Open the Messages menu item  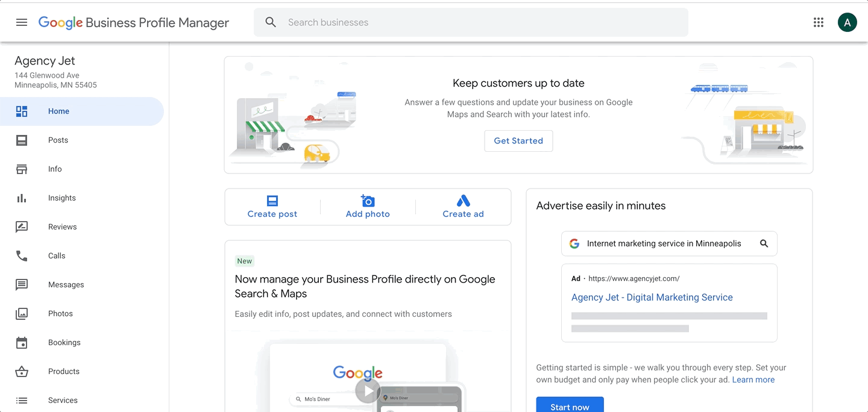pyautogui.click(x=82, y=285)
